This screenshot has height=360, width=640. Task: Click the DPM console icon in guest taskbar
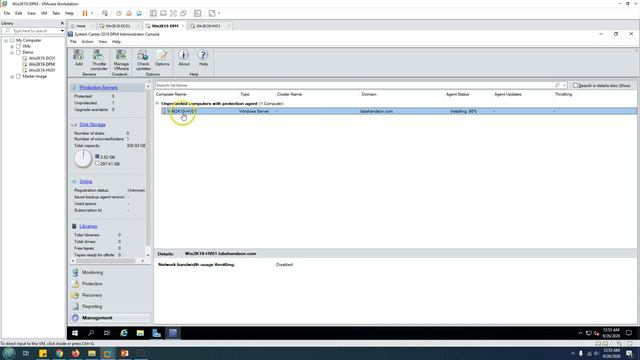tap(173, 333)
